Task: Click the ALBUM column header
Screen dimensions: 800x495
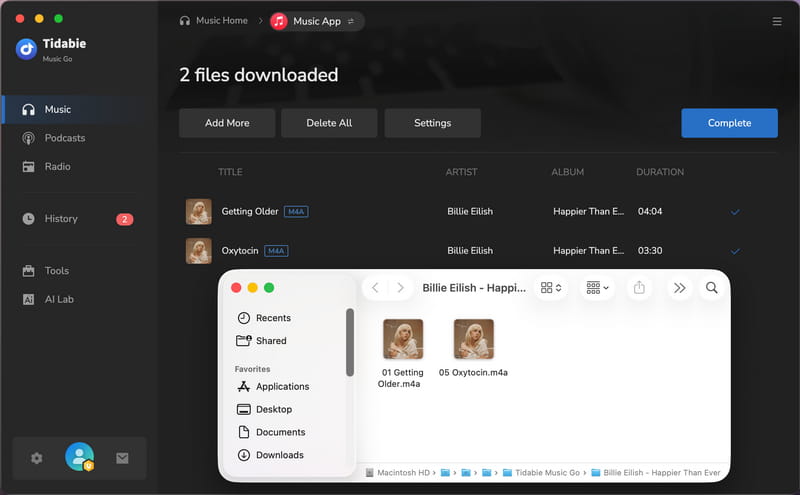Action: 567,172
